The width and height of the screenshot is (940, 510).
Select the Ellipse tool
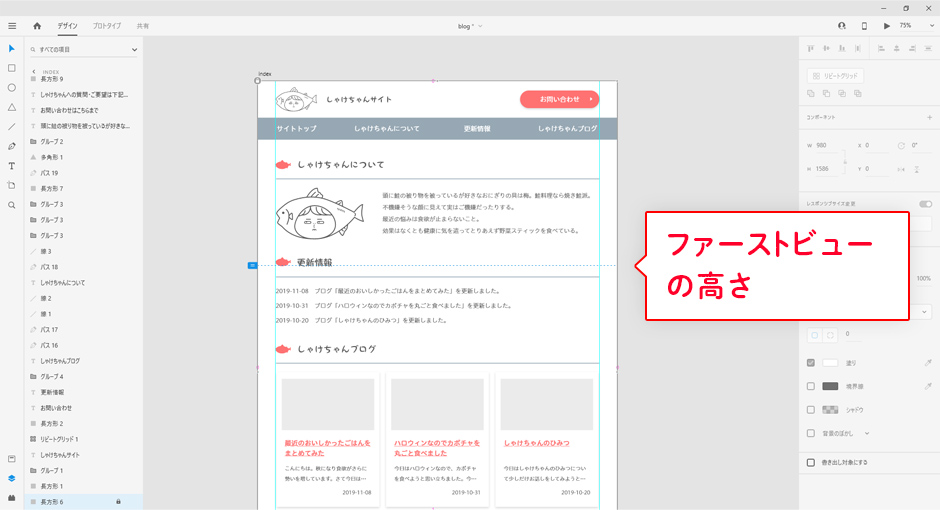[x=12, y=87]
